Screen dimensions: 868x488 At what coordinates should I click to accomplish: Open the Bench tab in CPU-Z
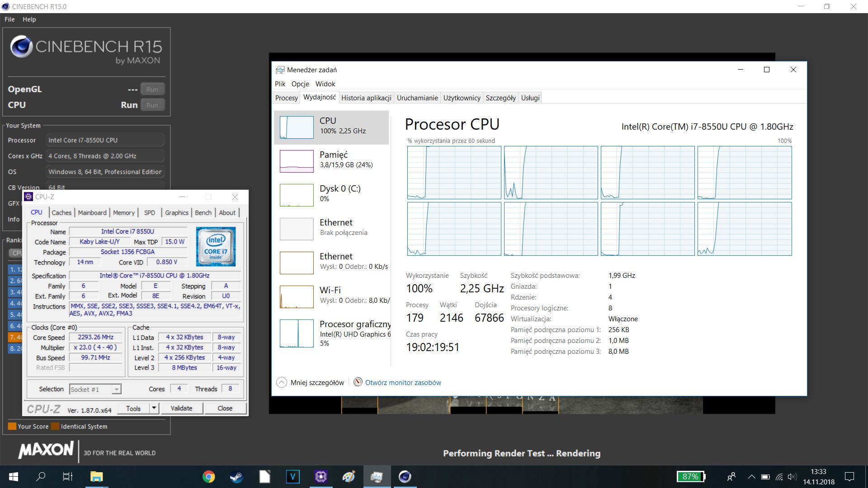203,213
